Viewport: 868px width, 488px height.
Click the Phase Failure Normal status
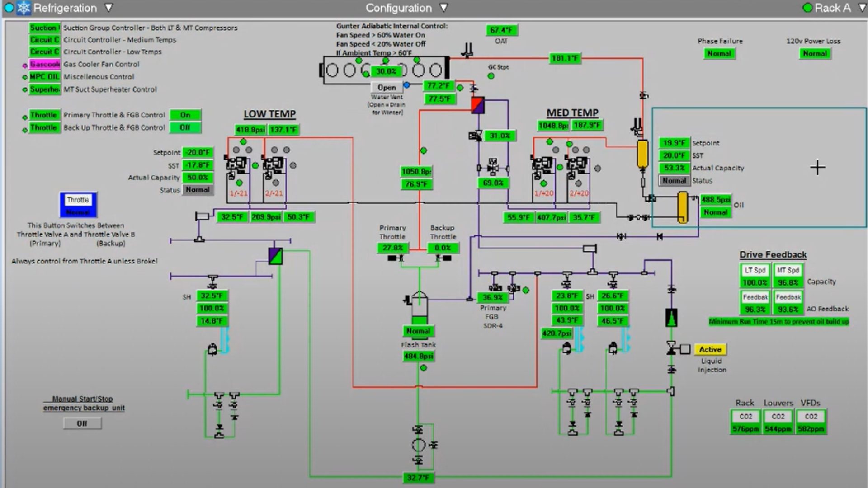click(719, 53)
